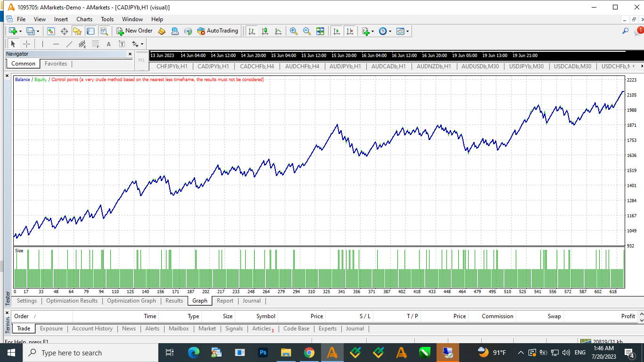
Task: Tile chart windows using the grid icon
Action: click(x=320, y=31)
